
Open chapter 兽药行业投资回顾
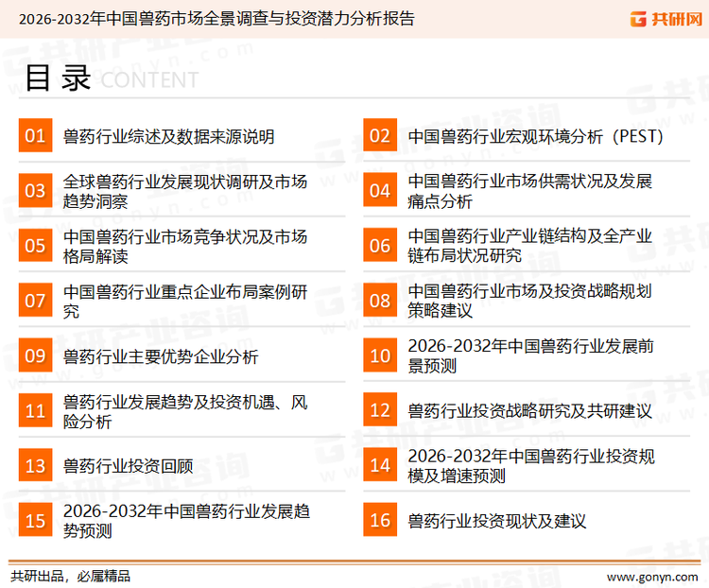tap(128, 466)
